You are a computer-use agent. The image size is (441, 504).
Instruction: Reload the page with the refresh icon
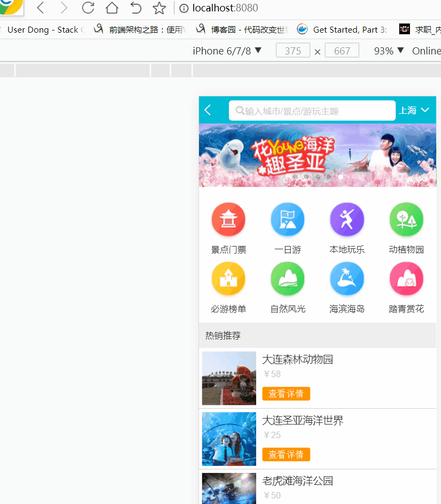click(x=88, y=8)
